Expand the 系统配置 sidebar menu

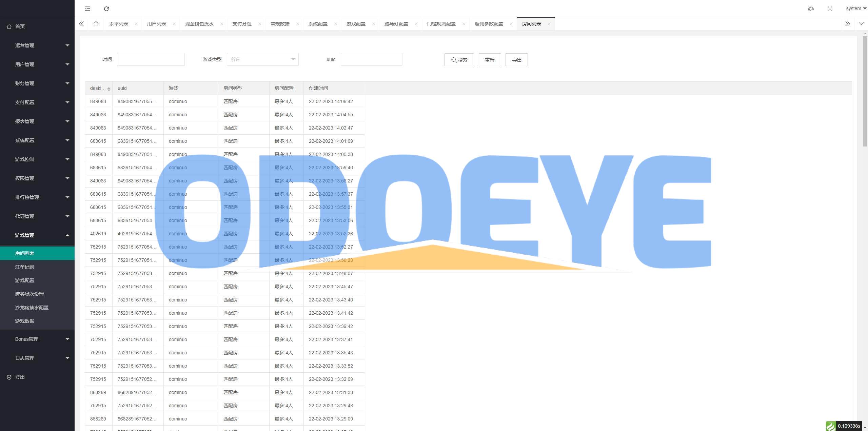[37, 140]
